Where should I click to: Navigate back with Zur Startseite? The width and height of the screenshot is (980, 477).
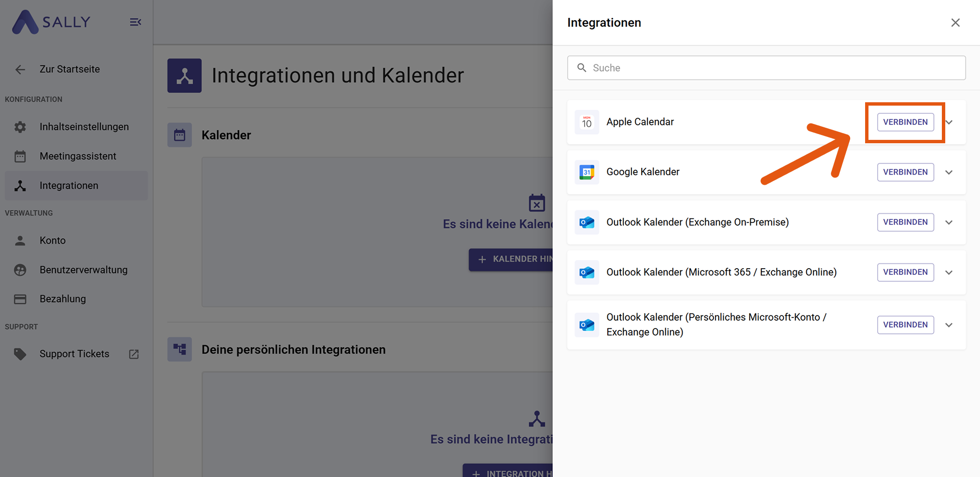click(x=69, y=69)
